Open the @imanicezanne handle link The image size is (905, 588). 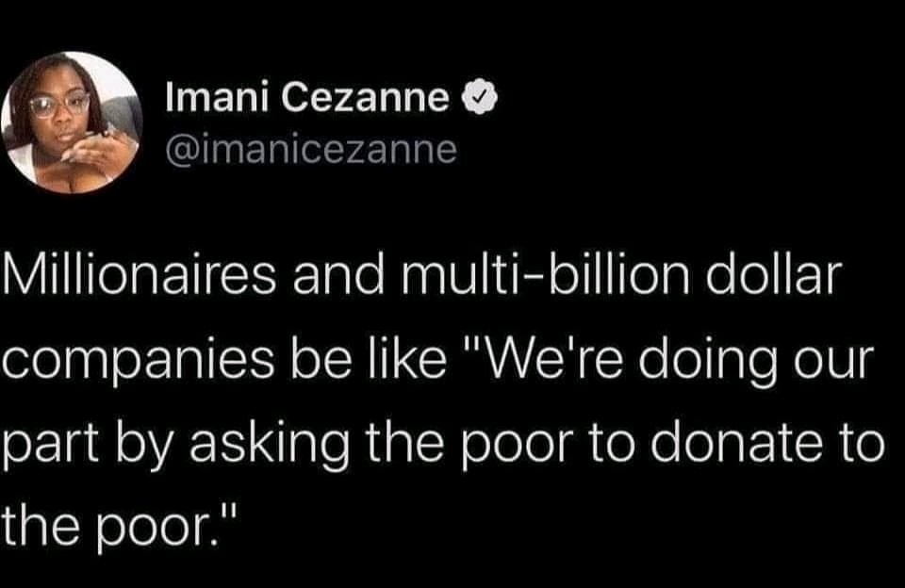coord(311,150)
